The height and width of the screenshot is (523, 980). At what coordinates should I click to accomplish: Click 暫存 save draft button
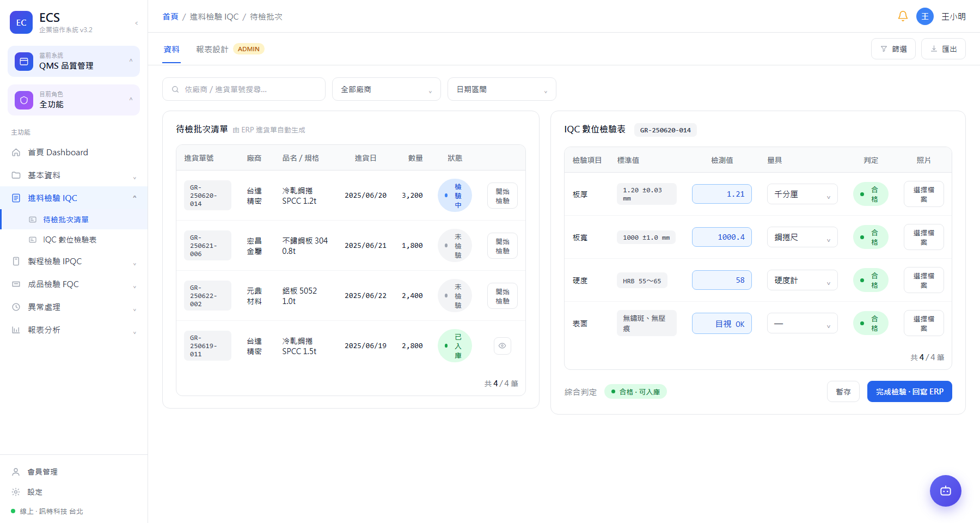pos(843,392)
